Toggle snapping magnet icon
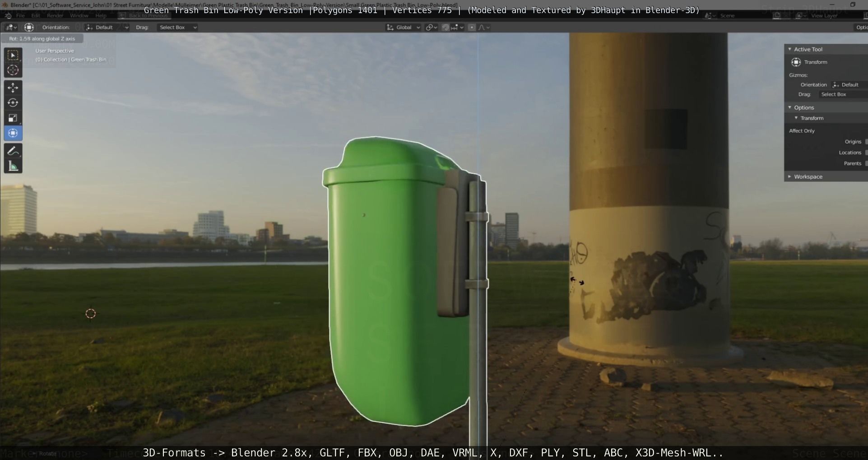 pos(446,28)
